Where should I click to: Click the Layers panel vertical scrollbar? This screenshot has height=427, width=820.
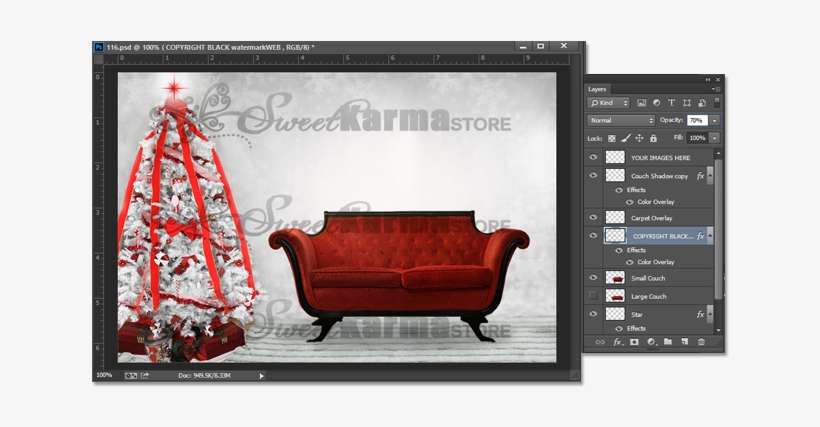pos(718,229)
